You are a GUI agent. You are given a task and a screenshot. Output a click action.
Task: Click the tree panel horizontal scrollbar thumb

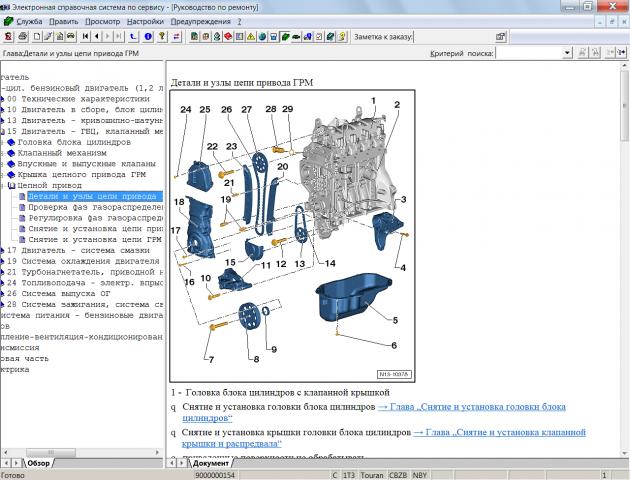point(51,452)
